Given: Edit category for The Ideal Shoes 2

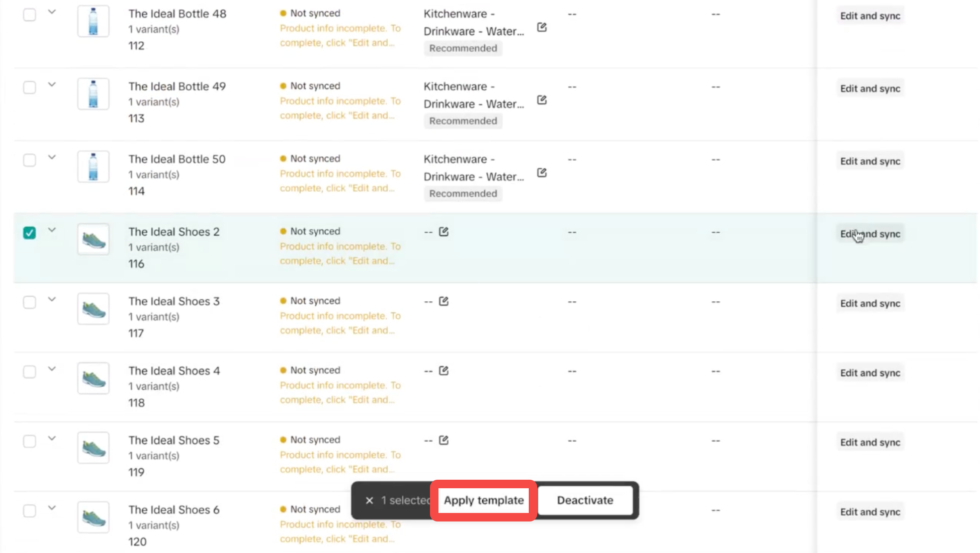Looking at the screenshot, I should point(444,231).
